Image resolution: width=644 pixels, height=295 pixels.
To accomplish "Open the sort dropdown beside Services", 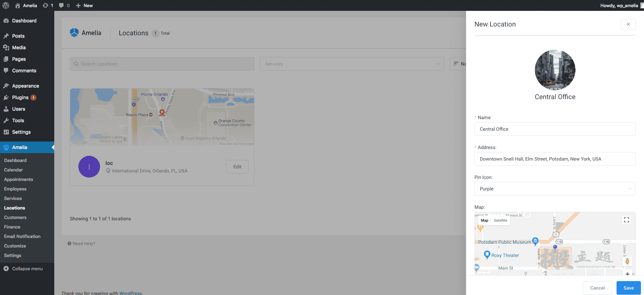I will click(x=458, y=64).
